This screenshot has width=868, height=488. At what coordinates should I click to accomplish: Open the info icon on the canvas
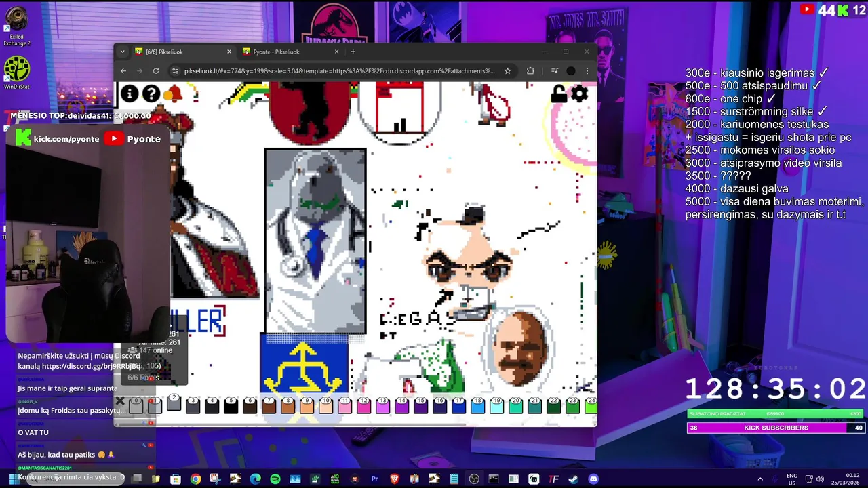point(130,94)
